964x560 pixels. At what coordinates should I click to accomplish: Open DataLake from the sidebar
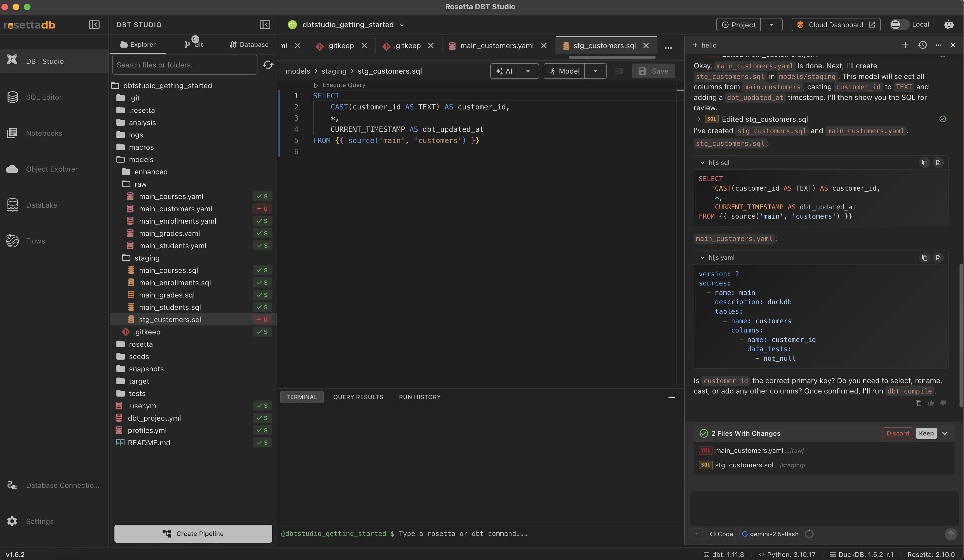tap(54, 205)
